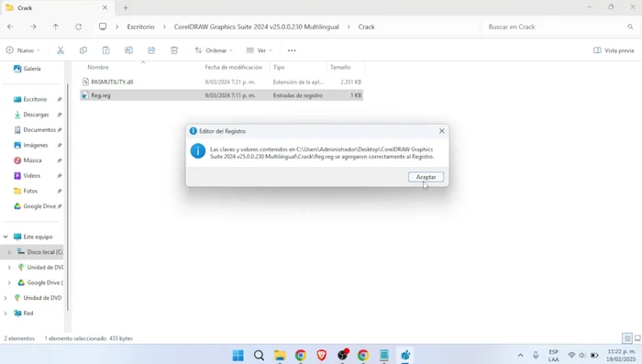Expand the chevron after Escritorio breadcrumb
Screen dimensions: 642x364
pyautogui.click(x=164, y=27)
